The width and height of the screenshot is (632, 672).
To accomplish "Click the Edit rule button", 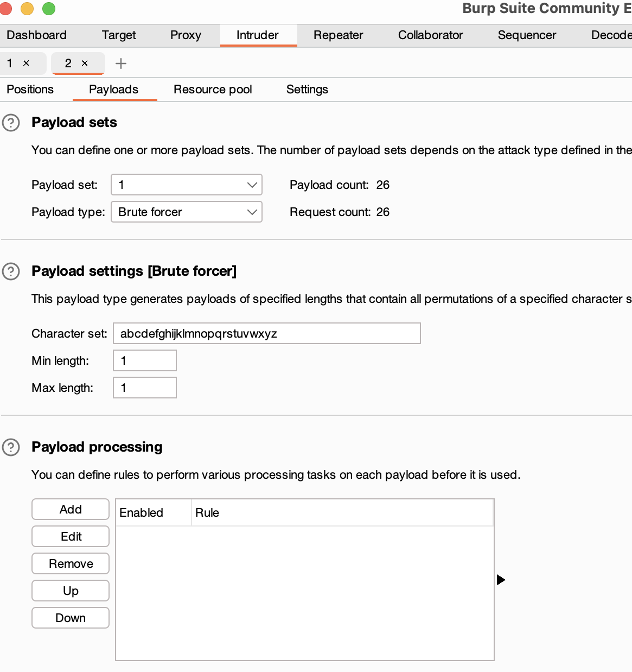I will pos(71,536).
